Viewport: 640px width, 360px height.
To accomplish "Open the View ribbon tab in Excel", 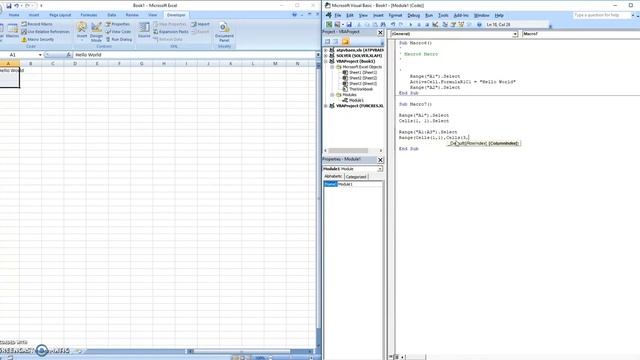I will pyautogui.click(x=152, y=15).
